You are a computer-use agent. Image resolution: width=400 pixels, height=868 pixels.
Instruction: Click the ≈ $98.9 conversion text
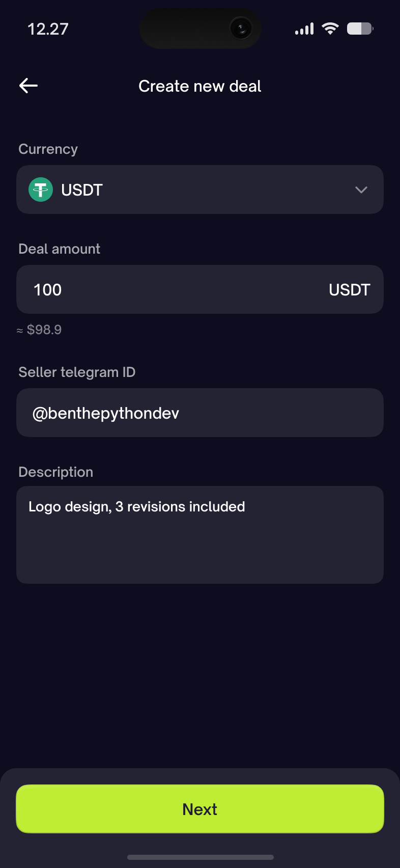point(39,330)
